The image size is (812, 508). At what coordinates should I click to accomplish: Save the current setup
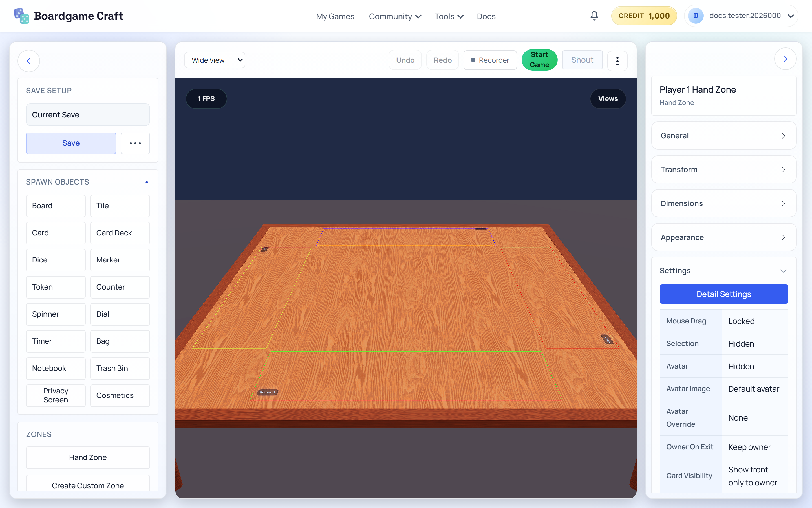71,143
